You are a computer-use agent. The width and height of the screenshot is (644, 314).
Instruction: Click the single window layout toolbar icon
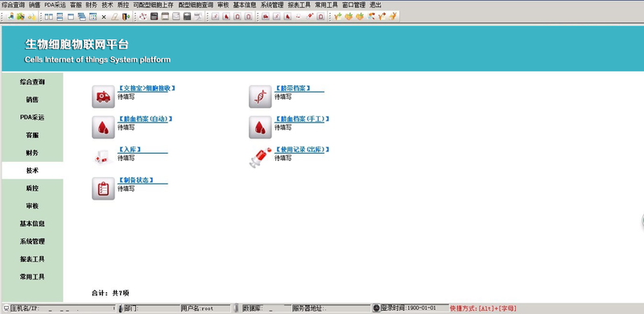(71, 17)
